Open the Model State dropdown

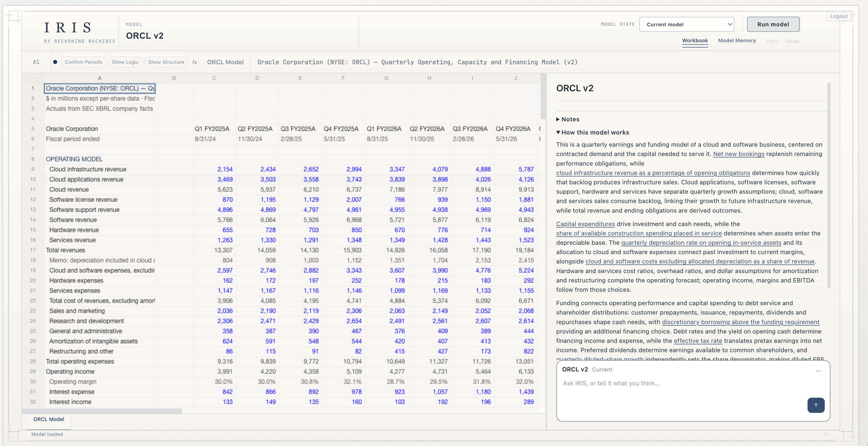coord(686,24)
